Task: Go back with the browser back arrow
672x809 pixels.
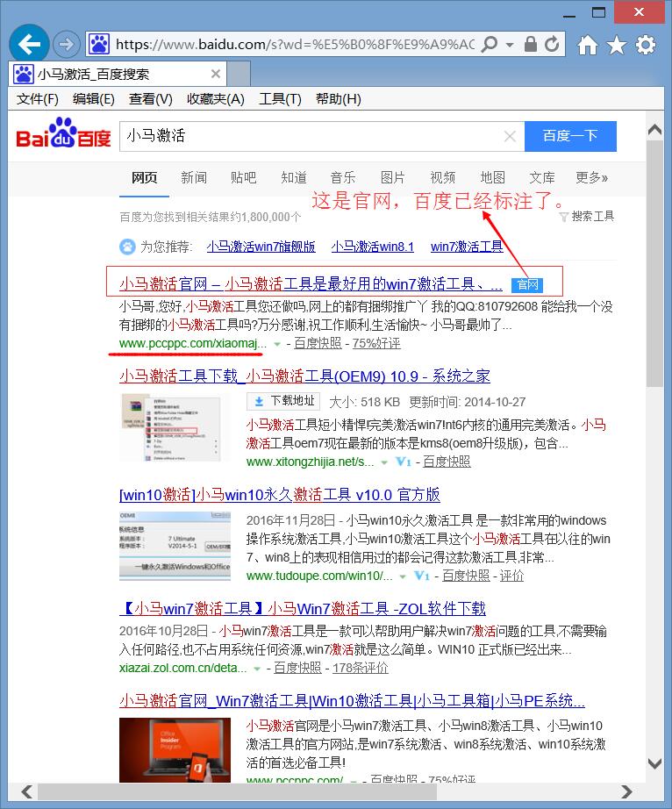Action: coord(29,44)
